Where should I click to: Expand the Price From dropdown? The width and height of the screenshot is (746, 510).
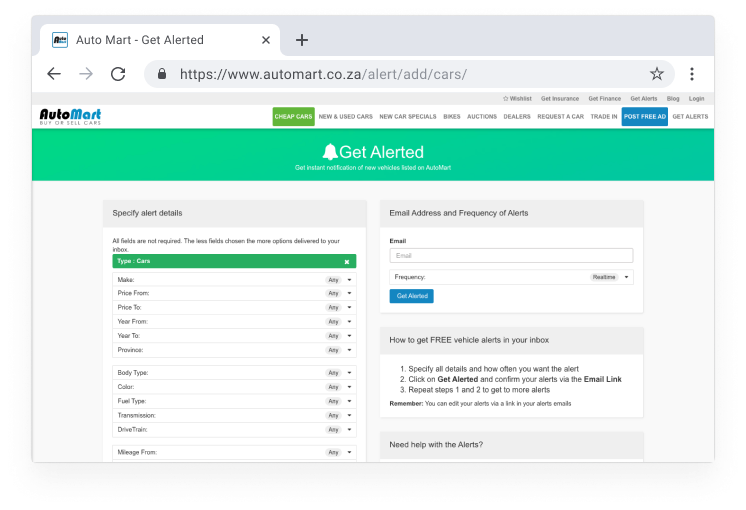tap(234, 294)
